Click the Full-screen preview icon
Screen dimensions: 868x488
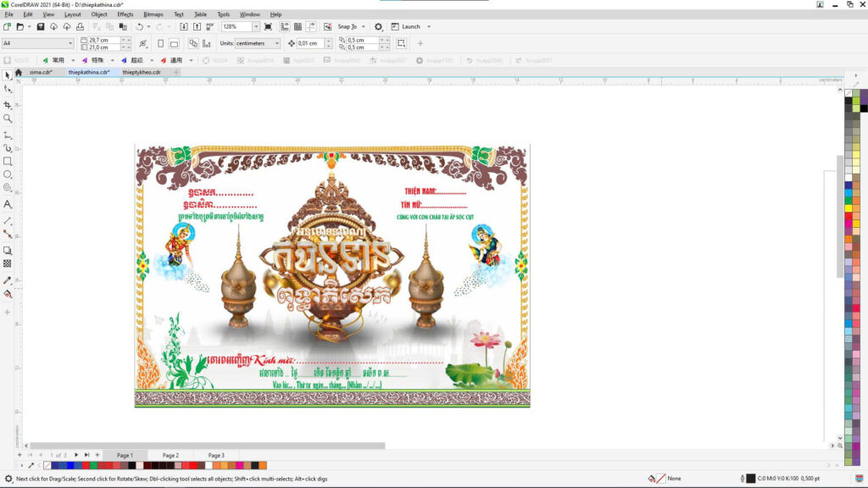point(269,26)
